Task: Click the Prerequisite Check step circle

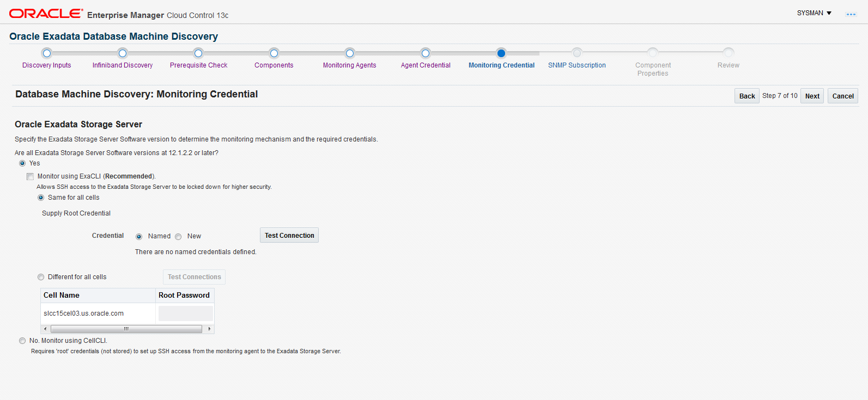Action: coord(198,53)
